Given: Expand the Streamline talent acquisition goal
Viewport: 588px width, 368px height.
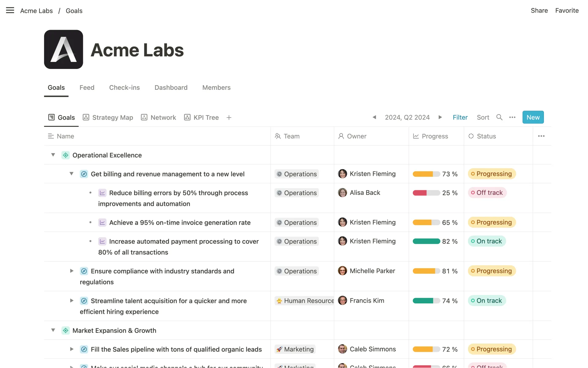Looking at the screenshot, I should (71, 301).
